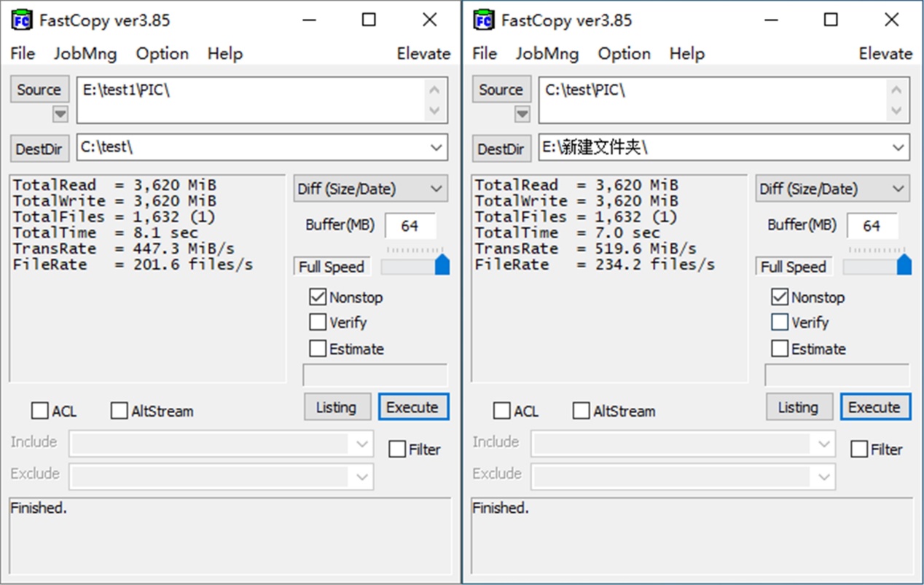
Task: Open Diff (Size/Date) mode dropdown in E:\test1\PIC\ window
Action: click(371, 189)
